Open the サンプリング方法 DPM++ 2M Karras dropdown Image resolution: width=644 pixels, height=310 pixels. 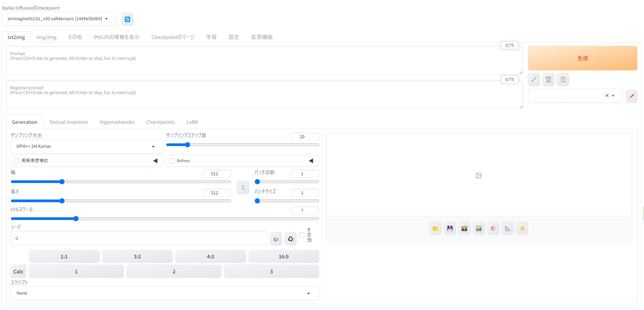87,146
